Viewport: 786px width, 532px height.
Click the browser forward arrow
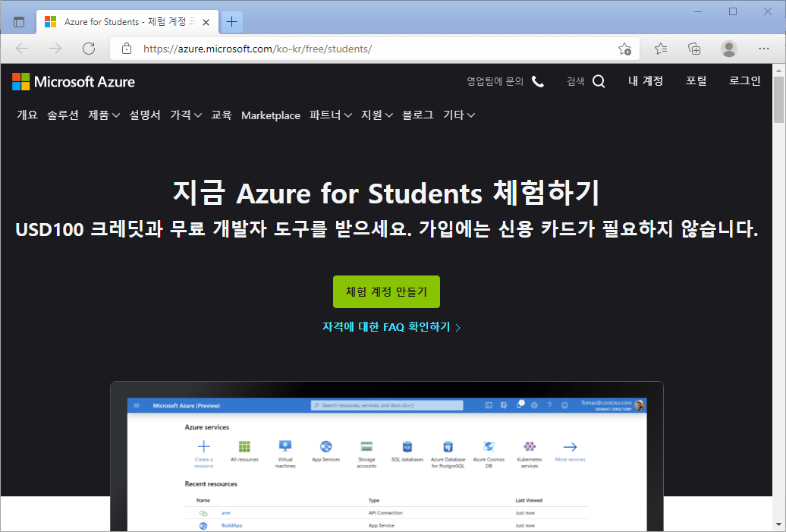tap(55, 49)
